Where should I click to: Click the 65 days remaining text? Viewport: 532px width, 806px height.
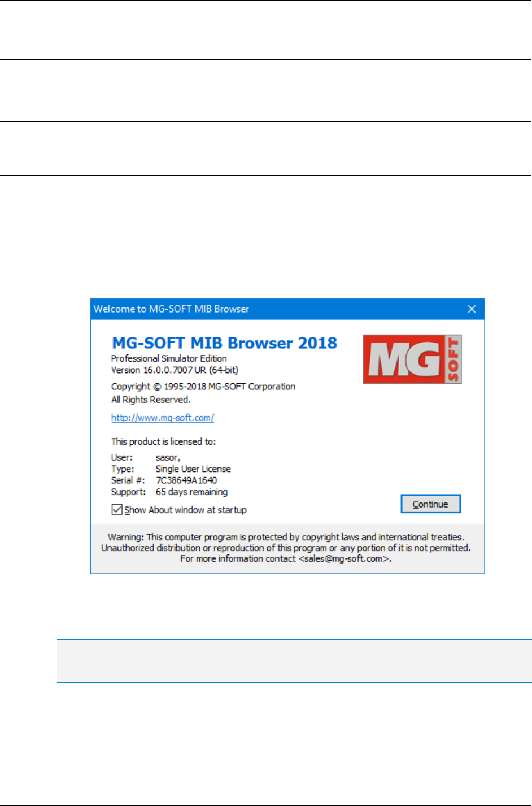tap(191, 492)
